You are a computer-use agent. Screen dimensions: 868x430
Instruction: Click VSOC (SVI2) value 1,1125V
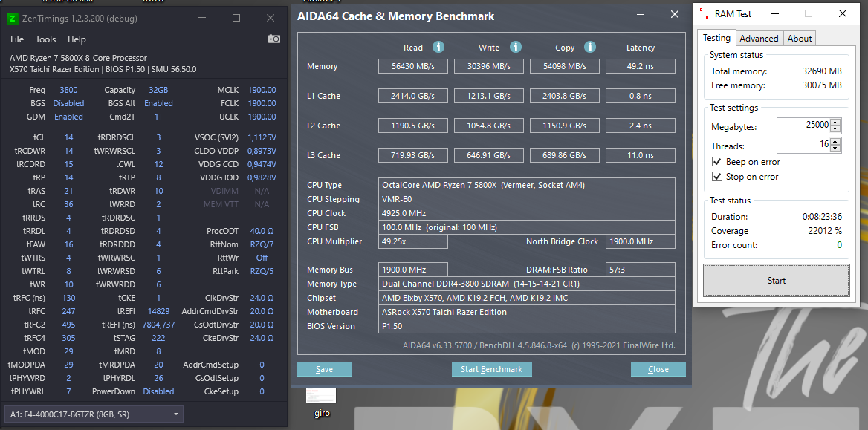tap(262, 137)
